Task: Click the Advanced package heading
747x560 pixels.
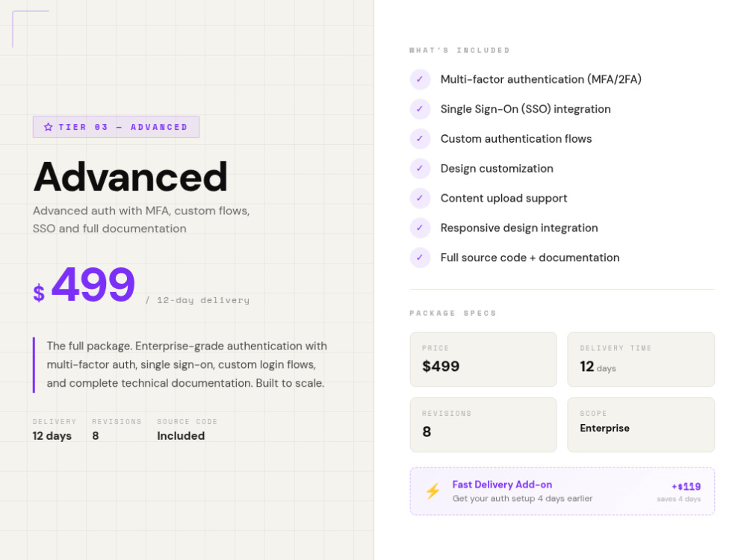Action: pyautogui.click(x=130, y=177)
